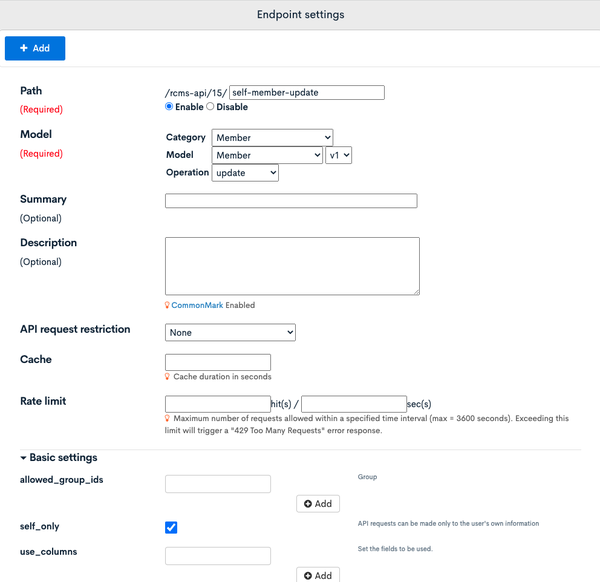
Task: Click the Rate limit seconds input
Action: point(354,404)
